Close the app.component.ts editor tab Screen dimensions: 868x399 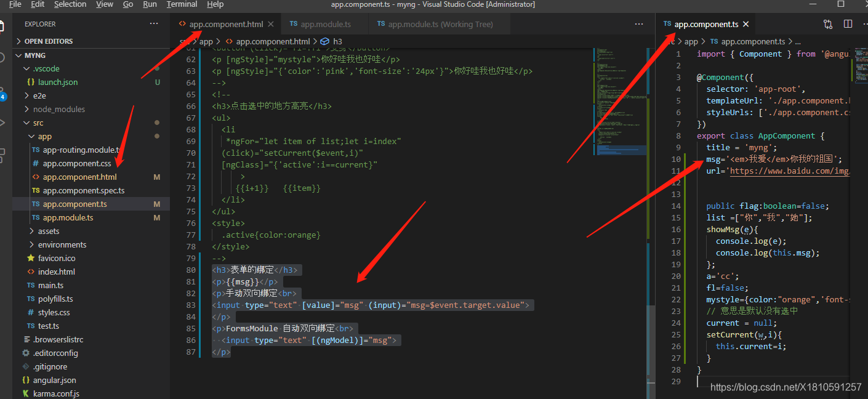click(745, 25)
